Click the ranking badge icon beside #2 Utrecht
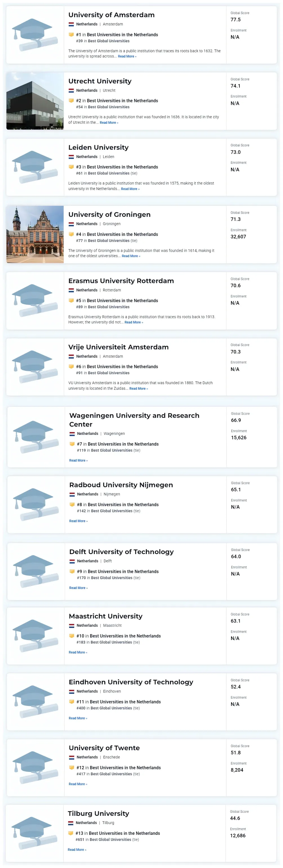This screenshot has width=283, height=868. pyautogui.click(x=71, y=100)
